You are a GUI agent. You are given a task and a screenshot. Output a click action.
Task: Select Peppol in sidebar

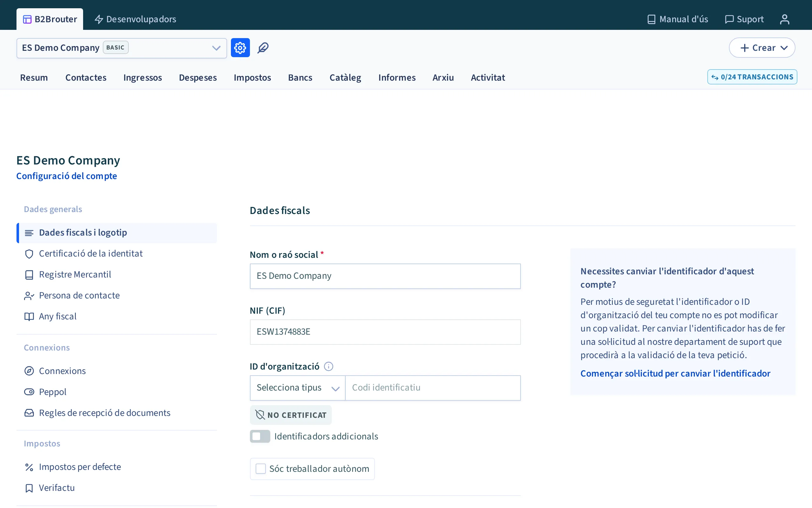click(117, 392)
